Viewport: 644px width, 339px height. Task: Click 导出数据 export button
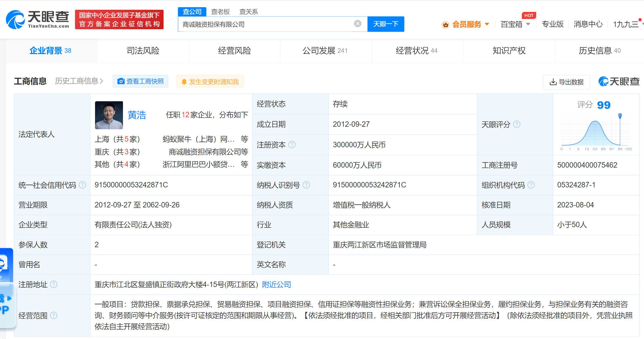[x=566, y=82]
